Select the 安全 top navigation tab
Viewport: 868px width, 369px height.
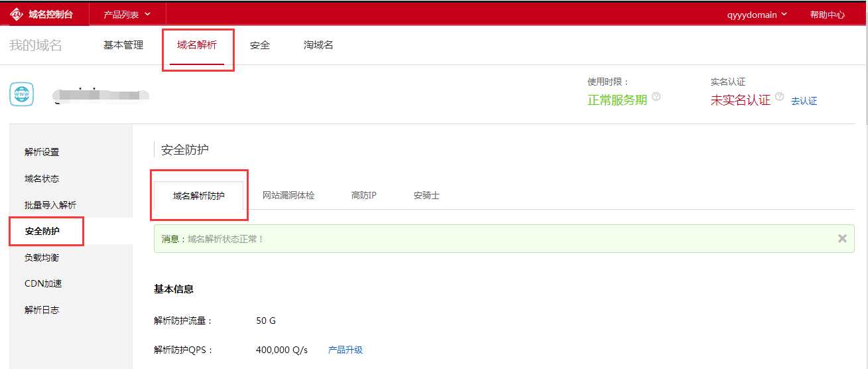[x=260, y=45]
